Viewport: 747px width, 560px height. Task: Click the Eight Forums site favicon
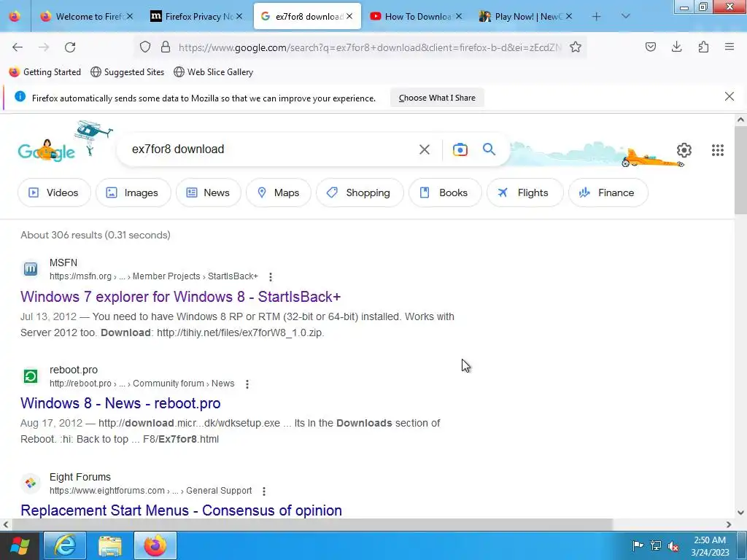[x=31, y=483]
